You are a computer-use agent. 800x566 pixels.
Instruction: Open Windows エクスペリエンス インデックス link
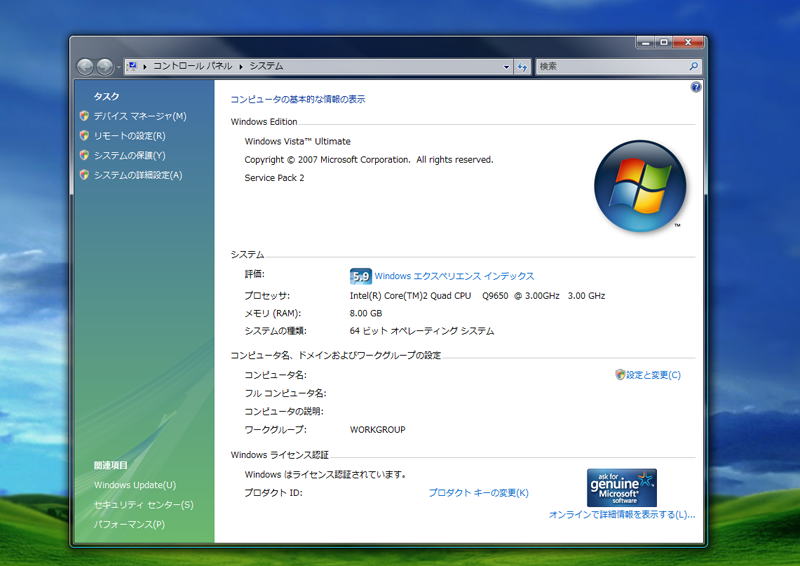click(x=454, y=276)
